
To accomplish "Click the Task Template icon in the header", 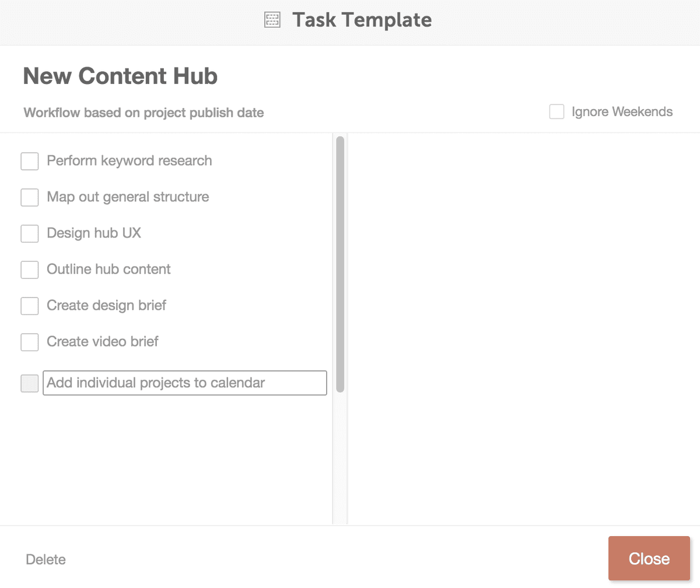I will tap(272, 19).
